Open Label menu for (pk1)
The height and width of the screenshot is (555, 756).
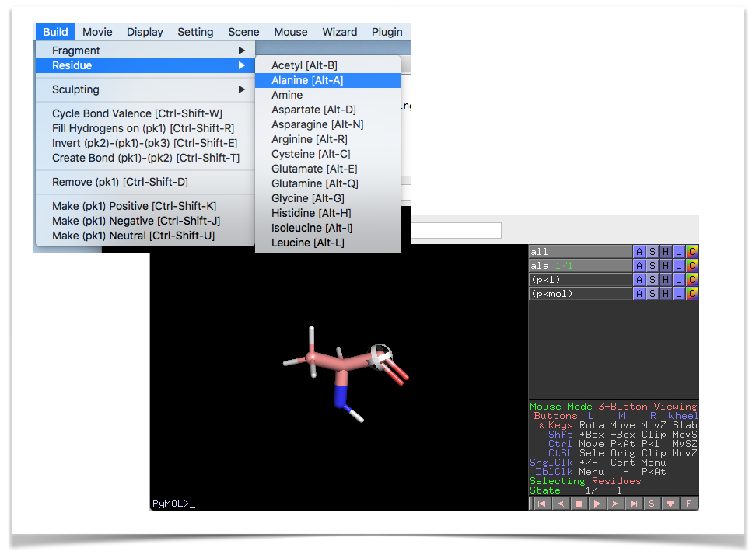point(678,279)
